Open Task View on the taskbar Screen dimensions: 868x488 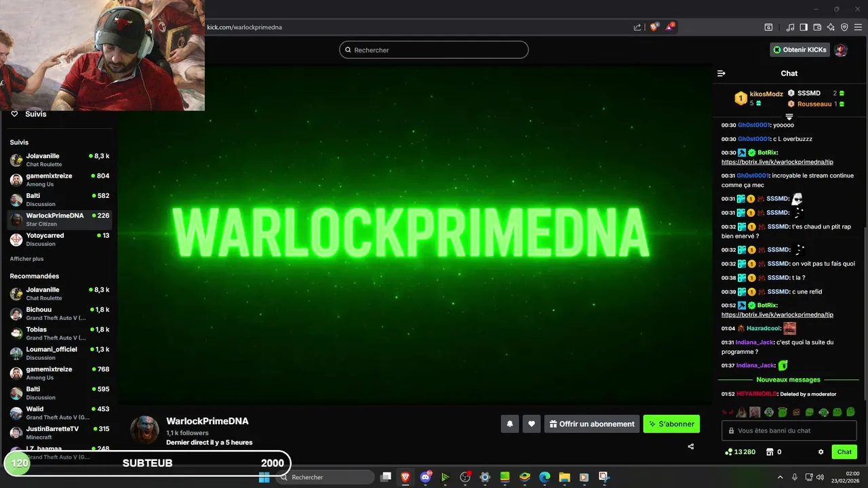tap(386, 477)
